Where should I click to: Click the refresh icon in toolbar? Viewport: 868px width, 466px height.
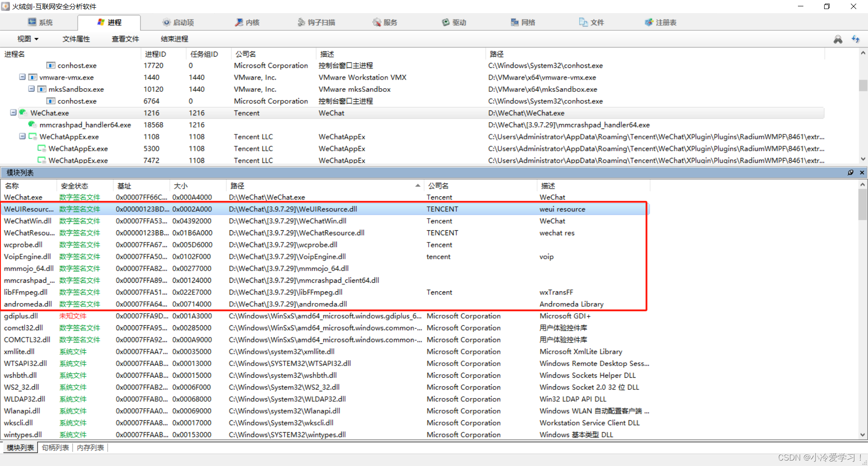coord(855,39)
